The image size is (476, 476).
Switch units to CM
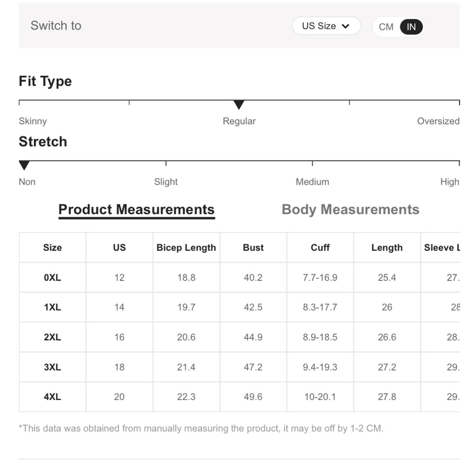386,27
